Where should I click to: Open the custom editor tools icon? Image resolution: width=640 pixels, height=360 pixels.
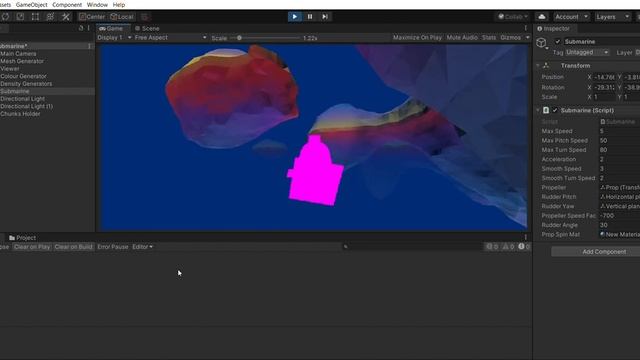[x=66, y=17]
